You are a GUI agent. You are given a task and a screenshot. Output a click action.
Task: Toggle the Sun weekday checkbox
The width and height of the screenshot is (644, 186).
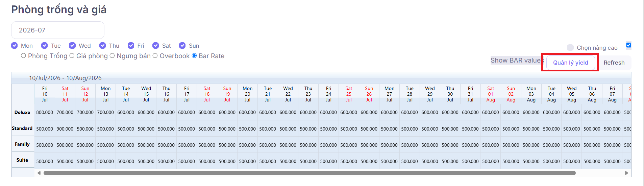tap(182, 46)
